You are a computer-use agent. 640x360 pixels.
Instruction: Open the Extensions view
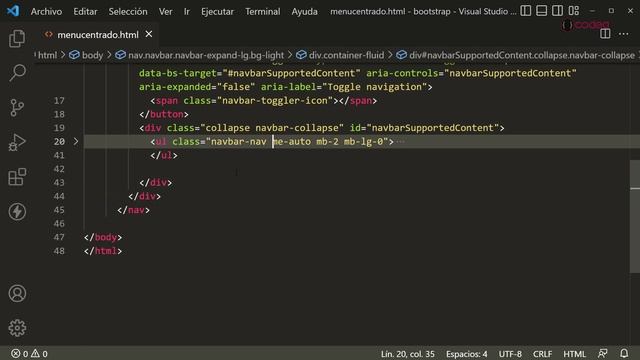[x=17, y=177]
